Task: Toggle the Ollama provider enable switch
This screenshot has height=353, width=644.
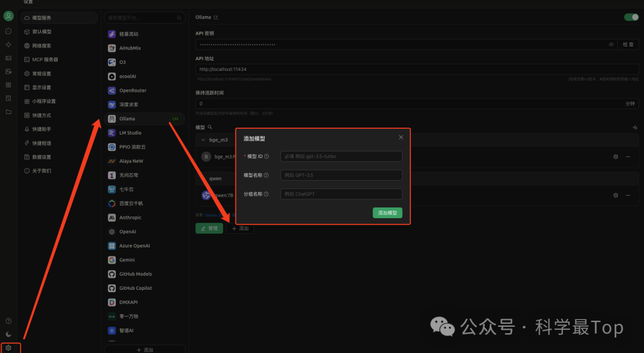Action: pyautogui.click(x=631, y=17)
